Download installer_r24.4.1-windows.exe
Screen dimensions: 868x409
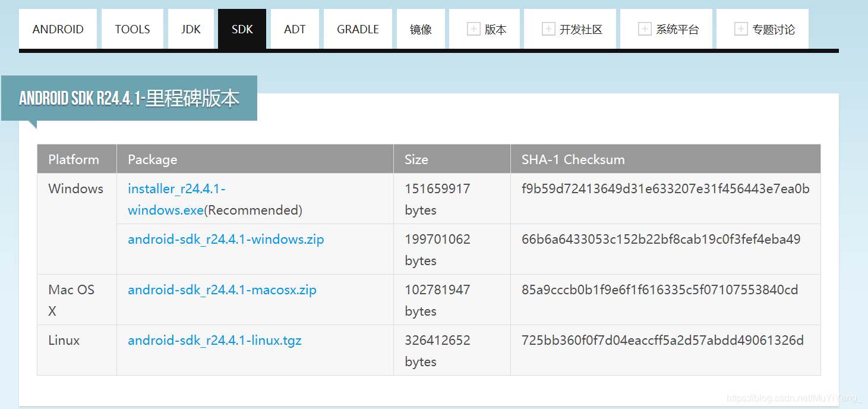(x=177, y=199)
